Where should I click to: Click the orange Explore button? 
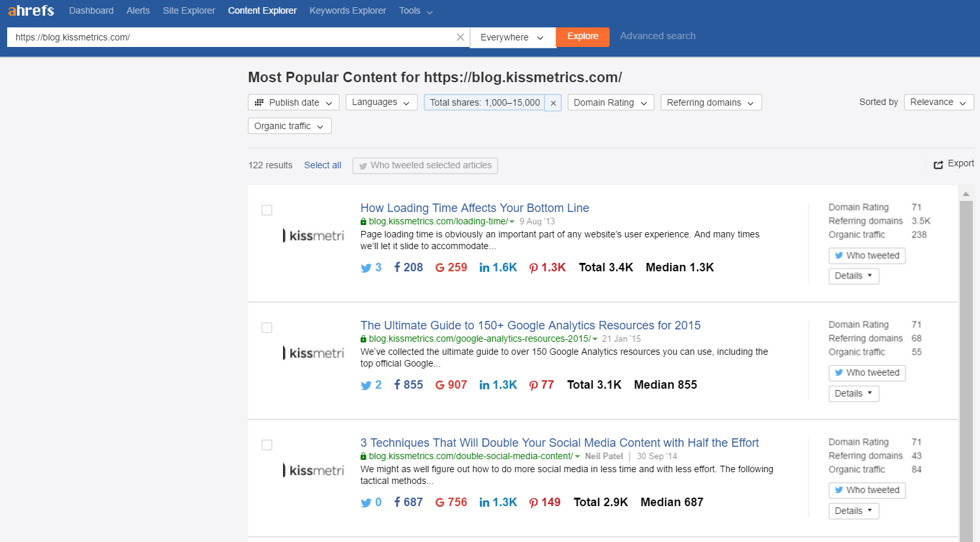coord(582,37)
